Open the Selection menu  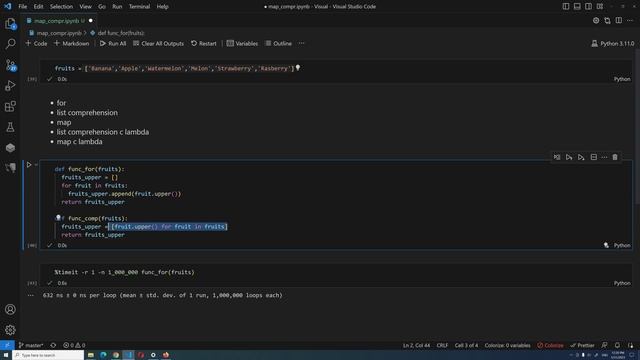click(61, 7)
